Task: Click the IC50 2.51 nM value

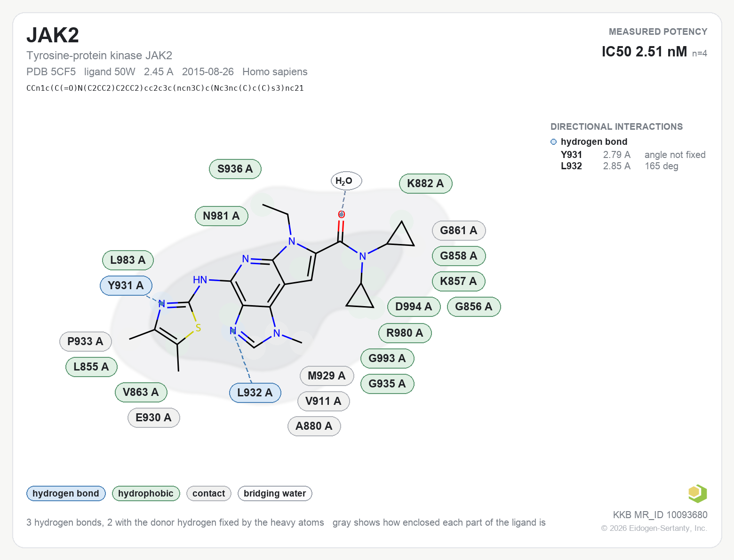Action: pos(644,51)
